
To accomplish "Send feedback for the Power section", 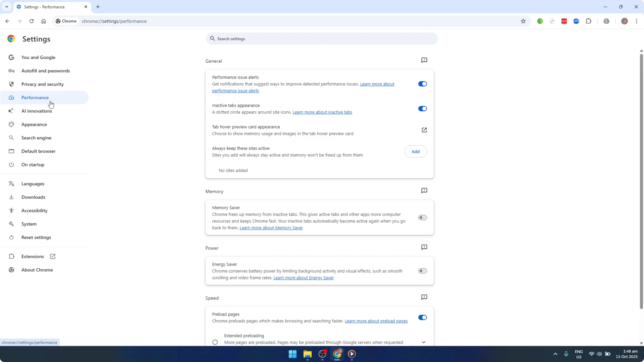I will [424, 247].
